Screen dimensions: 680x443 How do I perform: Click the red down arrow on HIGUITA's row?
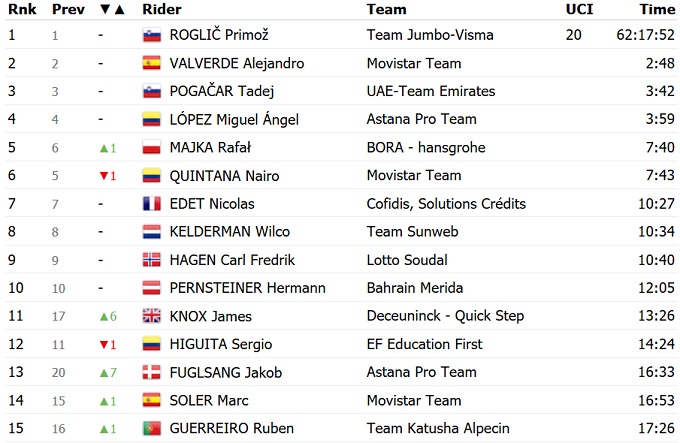[103, 345]
